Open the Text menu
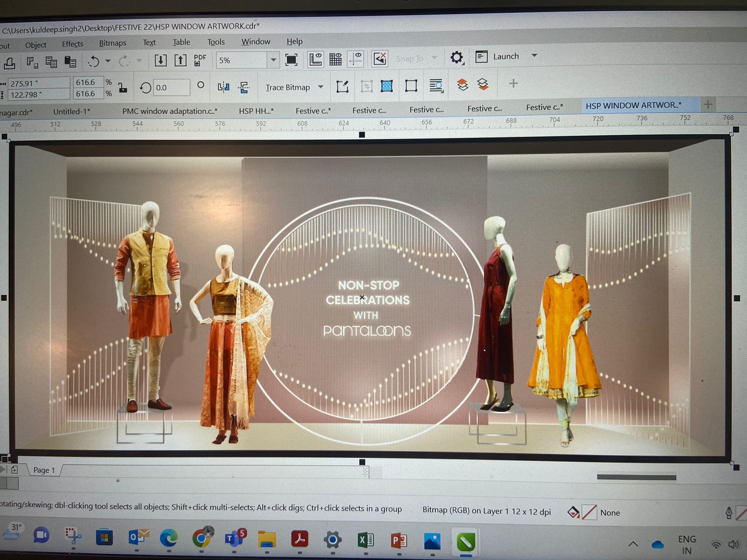The width and height of the screenshot is (747, 560). point(149,42)
